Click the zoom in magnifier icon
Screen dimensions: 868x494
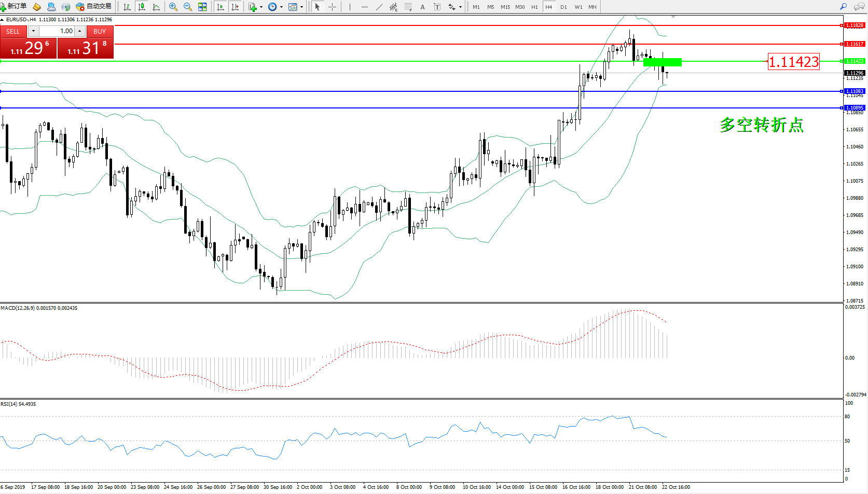tap(173, 7)
